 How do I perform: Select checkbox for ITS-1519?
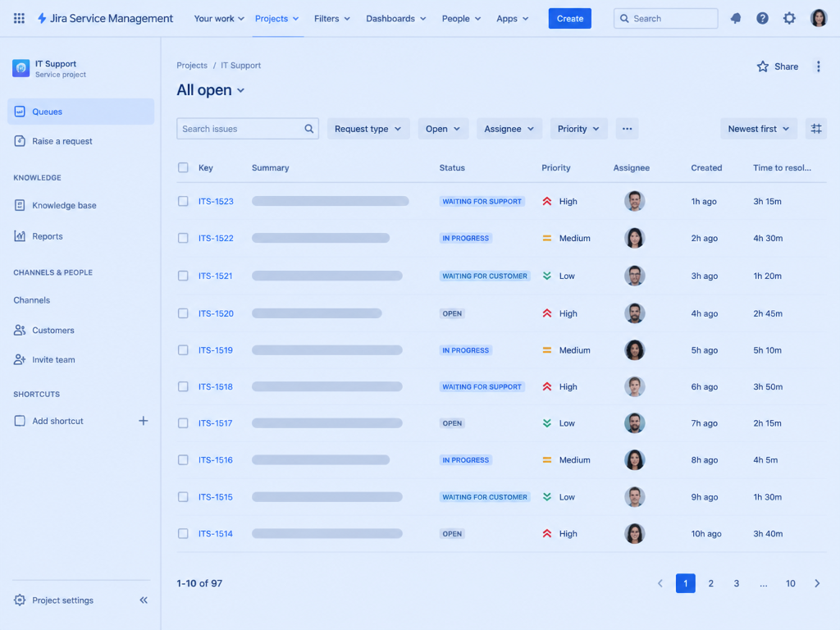pos(183,349)
